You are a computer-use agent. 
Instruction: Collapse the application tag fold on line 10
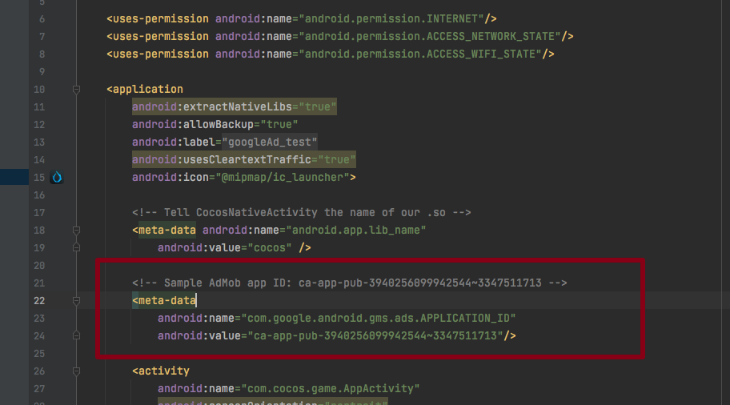[x=76, y=89]
